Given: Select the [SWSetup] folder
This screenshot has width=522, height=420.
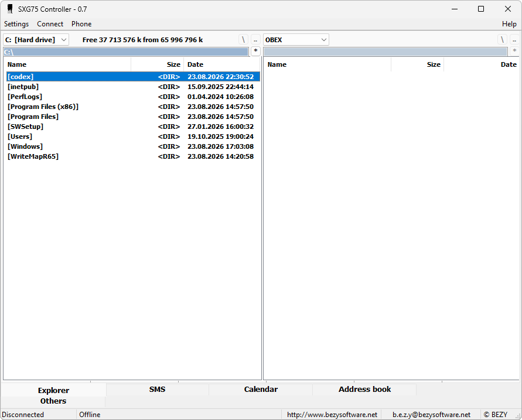Looking at the screenshot, I should click(x=133, y=127).
